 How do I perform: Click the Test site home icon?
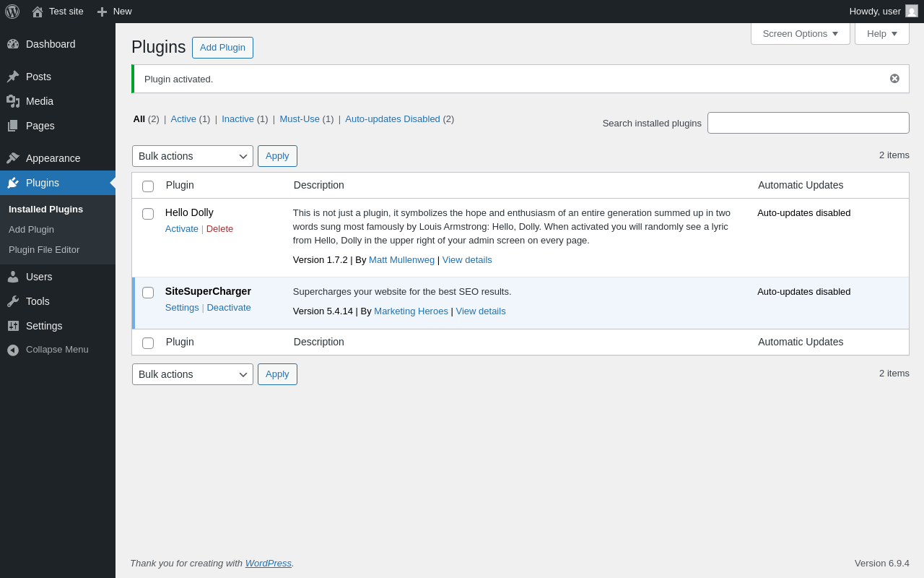pos(38,12)
